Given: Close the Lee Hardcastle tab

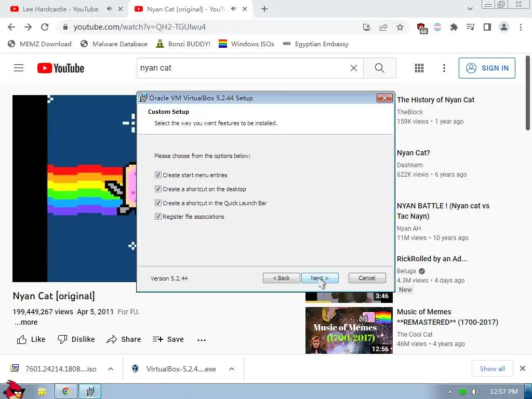Looking at the screenshot, I should 121,9.
